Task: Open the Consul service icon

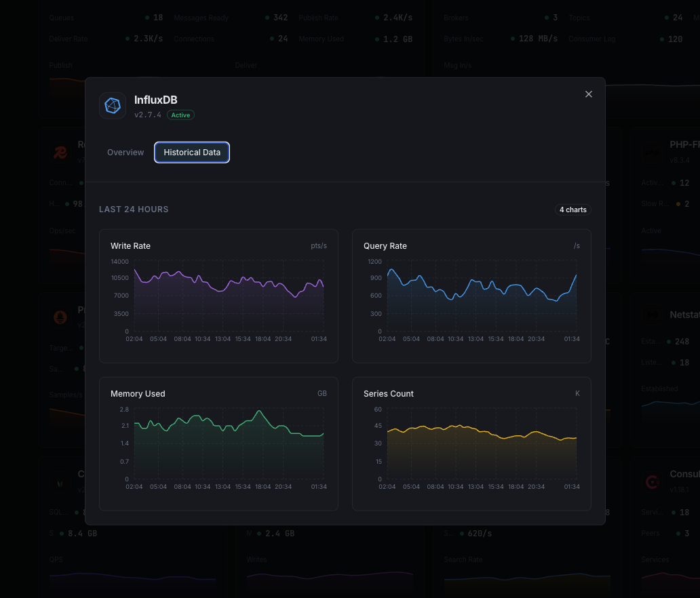Action: click(652, 482)
